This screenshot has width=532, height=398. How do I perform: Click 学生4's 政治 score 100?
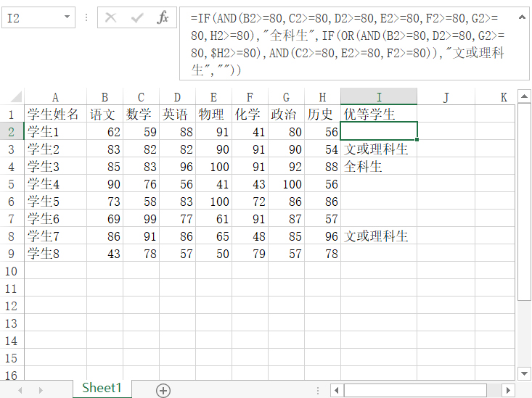click(x=287, y=183)
